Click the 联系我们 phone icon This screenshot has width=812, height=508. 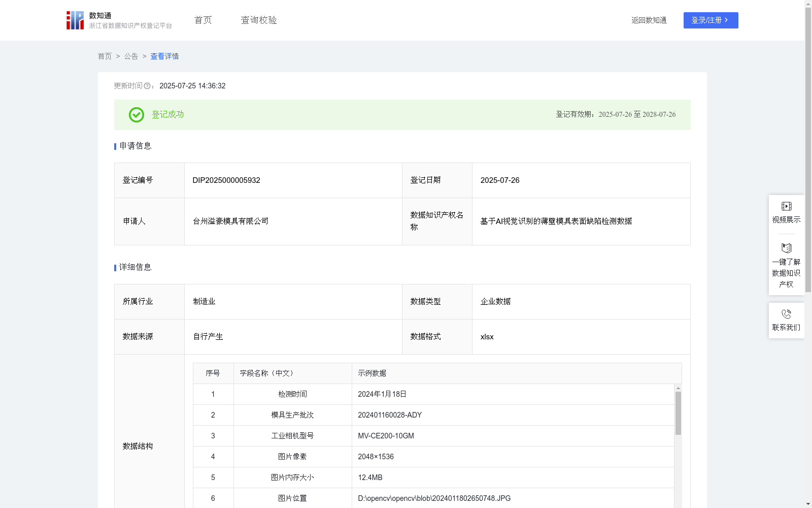tap(786, 314)
